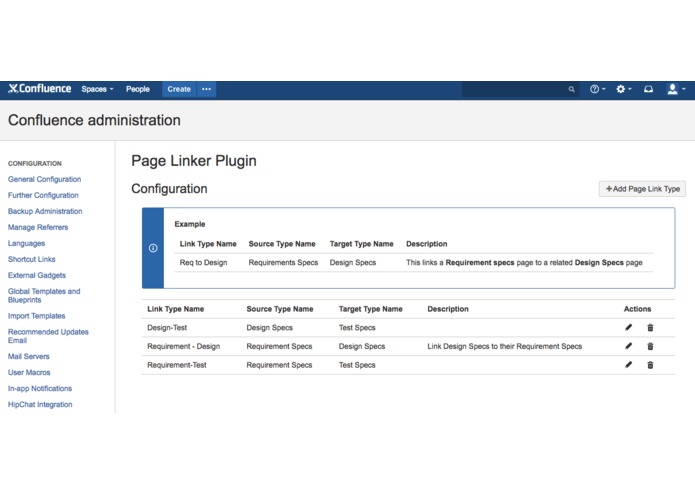
Task: Open Mail Servers settings
Action: [x=28, y=356]
